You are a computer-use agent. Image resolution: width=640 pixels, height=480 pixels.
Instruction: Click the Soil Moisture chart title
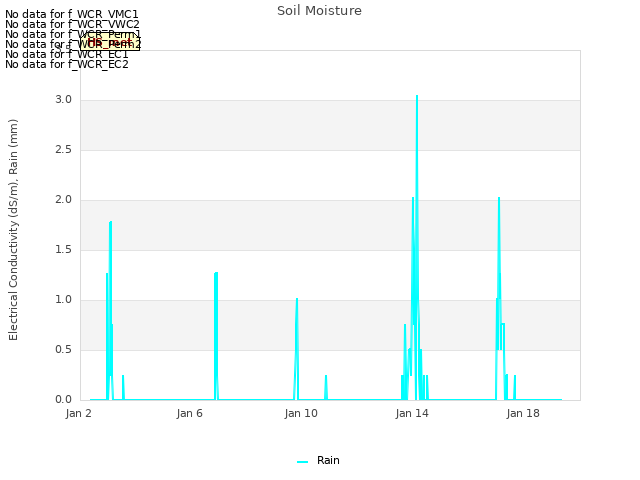pyautogui.click(x=319, y=11)
